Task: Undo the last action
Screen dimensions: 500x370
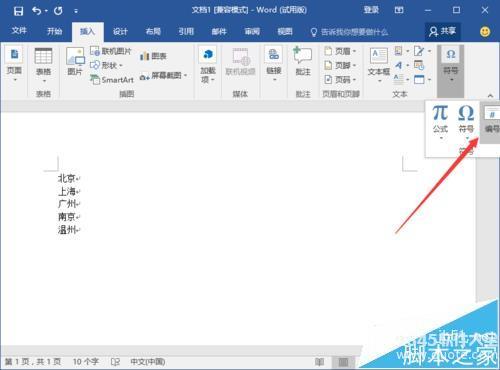Action: (x=36, y=11)
